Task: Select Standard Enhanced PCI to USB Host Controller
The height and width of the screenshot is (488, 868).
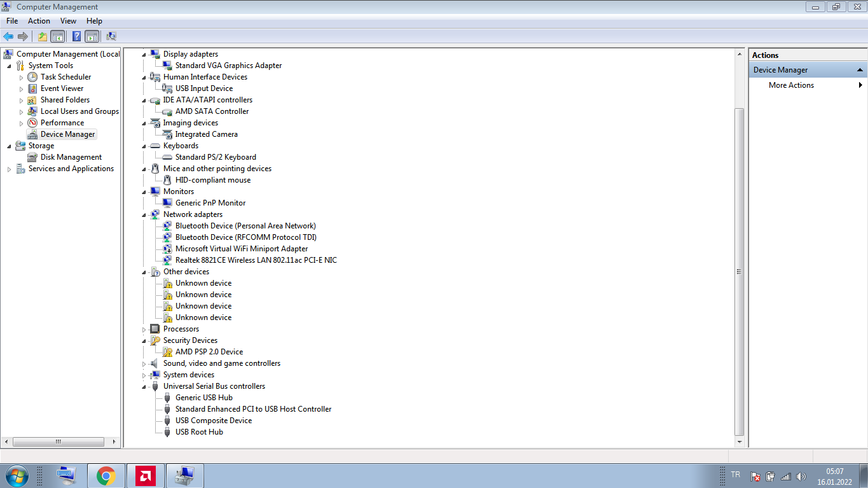Action: pos(253,409)
